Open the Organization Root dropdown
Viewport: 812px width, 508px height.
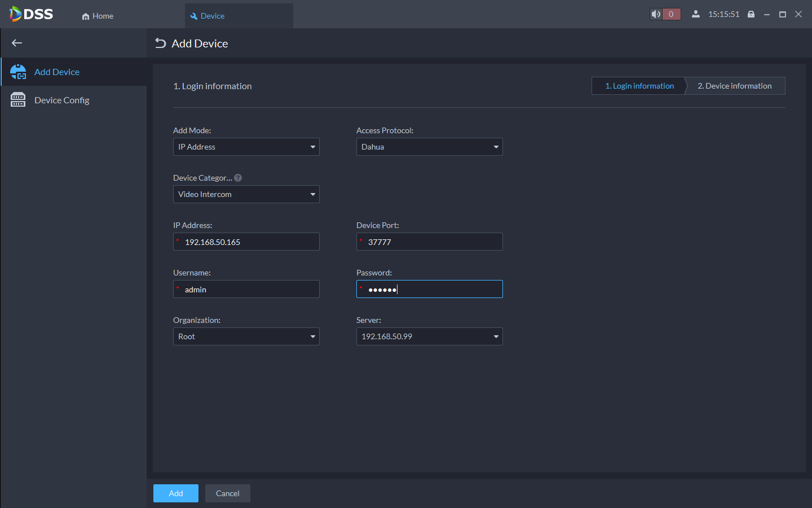246,336
